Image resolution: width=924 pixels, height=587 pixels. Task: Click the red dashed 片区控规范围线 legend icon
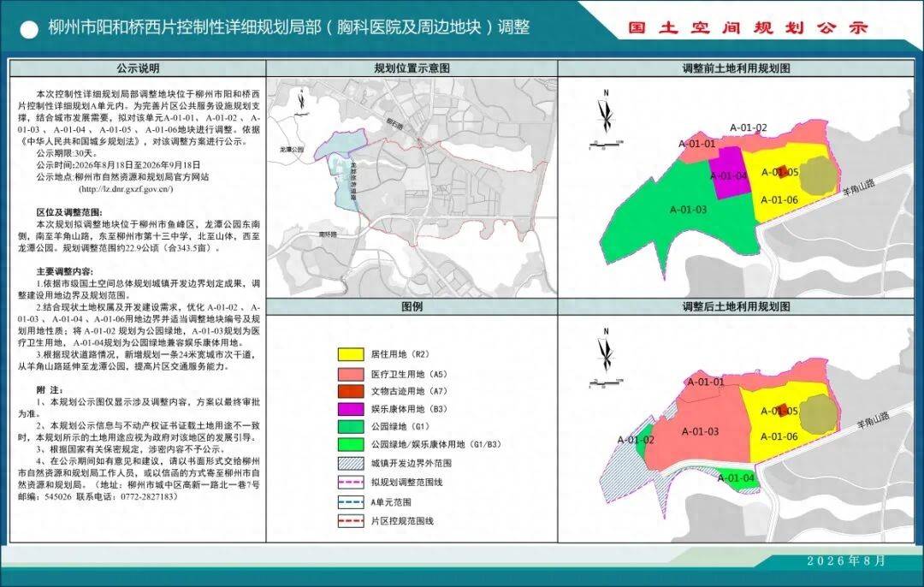click(351, 521)
